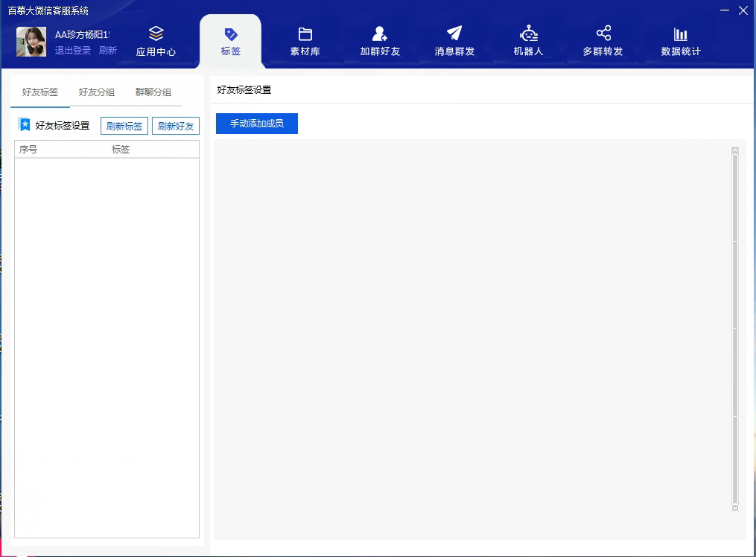Screen dimensions: 756x557
Task: Open the 素材库 folder icon
Action: click(x=305, y=34)
